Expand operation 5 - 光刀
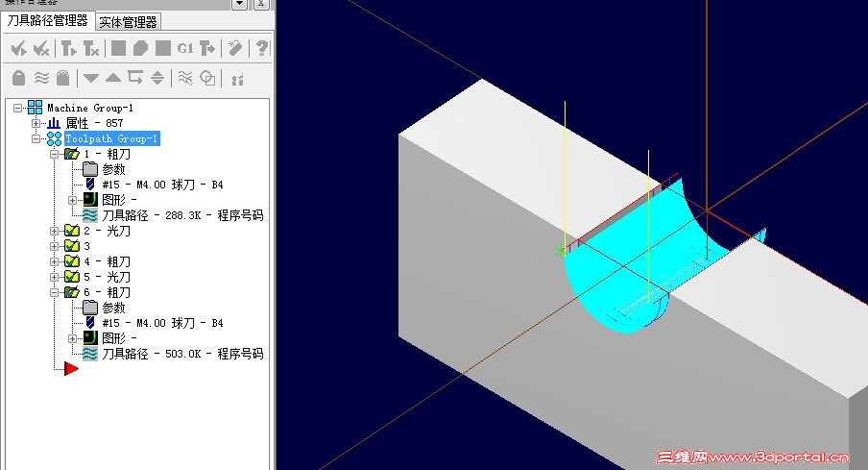This screenshot has width=868, height=470. point(54,277)
